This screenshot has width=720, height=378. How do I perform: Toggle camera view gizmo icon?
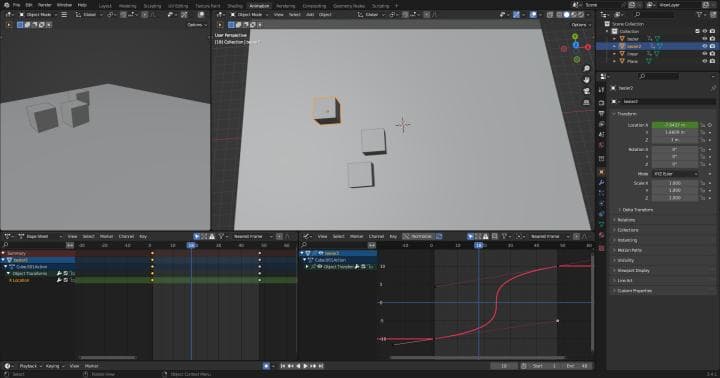coord(586,91)
